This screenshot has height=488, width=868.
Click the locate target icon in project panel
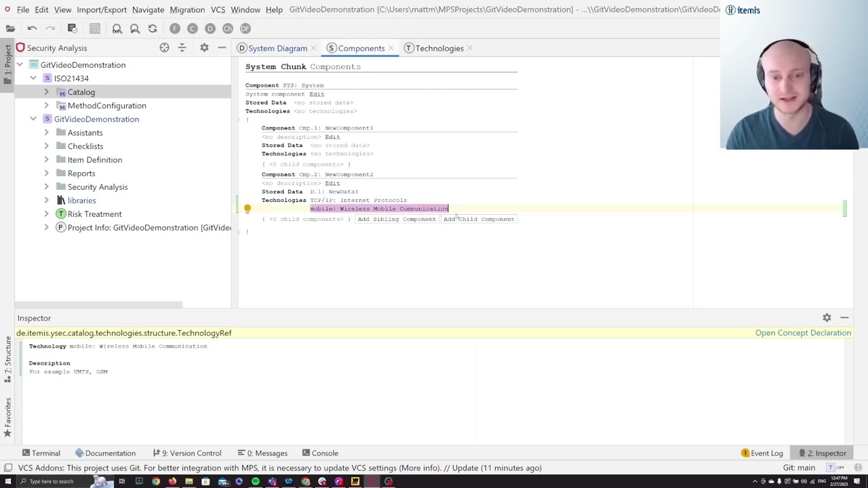click(164, 48)
